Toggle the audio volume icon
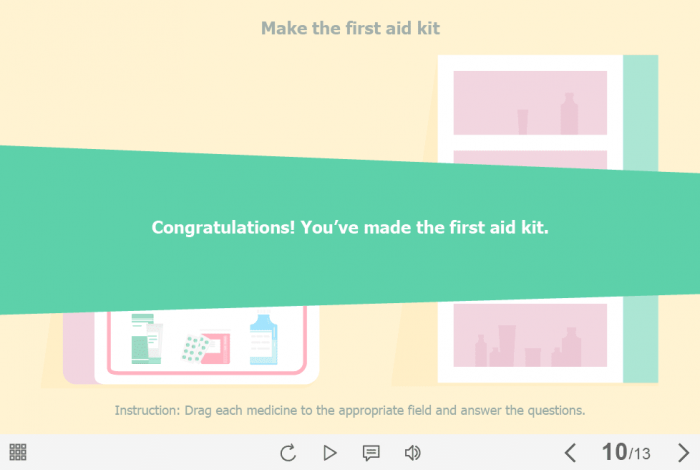700x470 pixels. point(412,453)
